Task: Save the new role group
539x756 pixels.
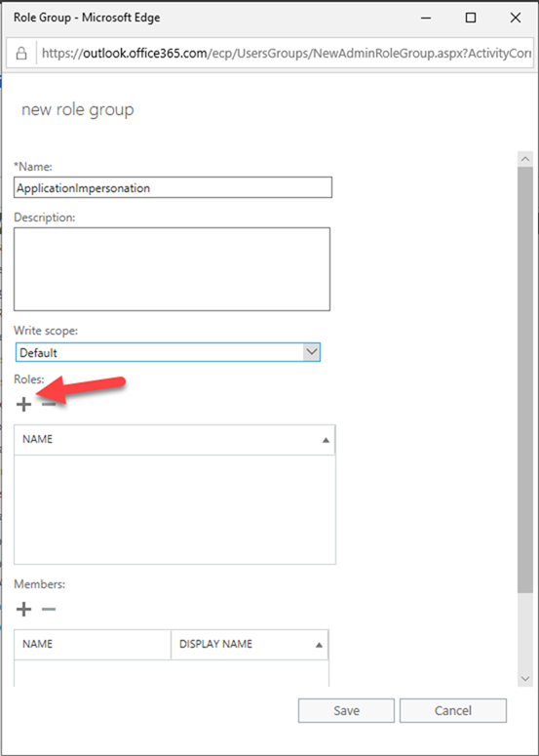Action: pyautogui.click(x=346, y=711)
